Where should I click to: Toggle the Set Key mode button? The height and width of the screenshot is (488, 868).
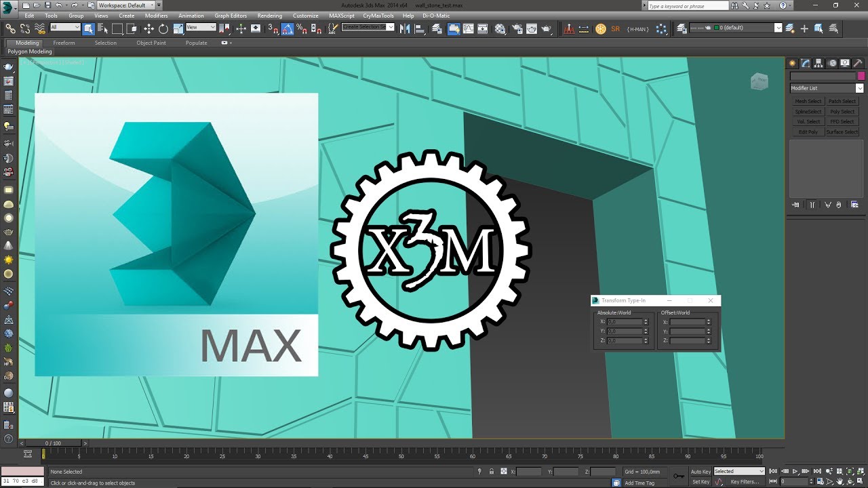pyautogui.click(x=701, y=482)
